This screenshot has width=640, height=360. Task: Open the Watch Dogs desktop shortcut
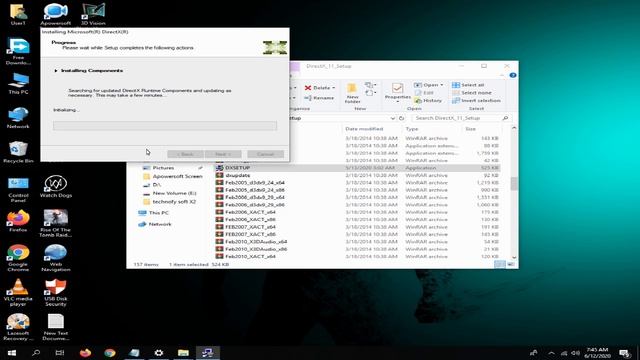(56, 186)
